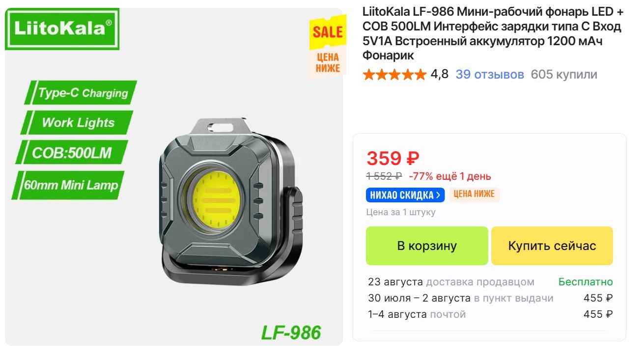Viewport: 644px width, 361px height.
Task: Click the COB:500LM feature label
Action: [x=72, y=153]
